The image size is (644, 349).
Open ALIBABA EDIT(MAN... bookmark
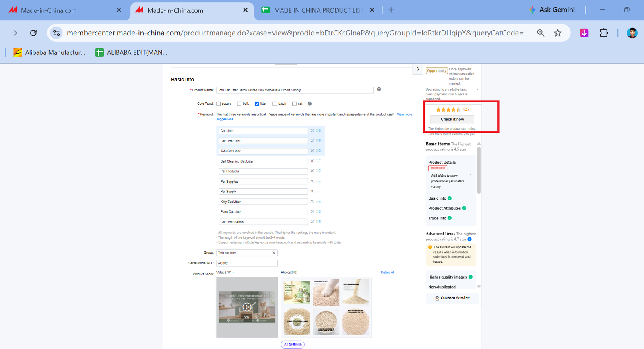coord(131,52)
